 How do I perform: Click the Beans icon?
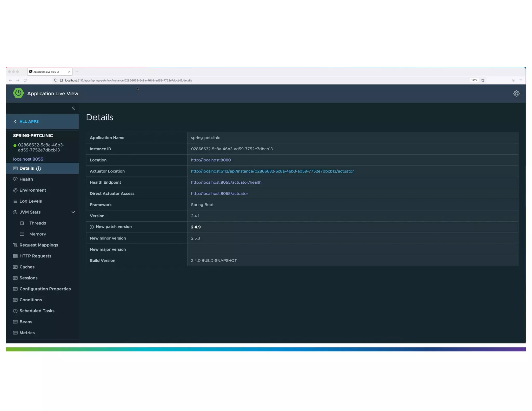point(15,322)
